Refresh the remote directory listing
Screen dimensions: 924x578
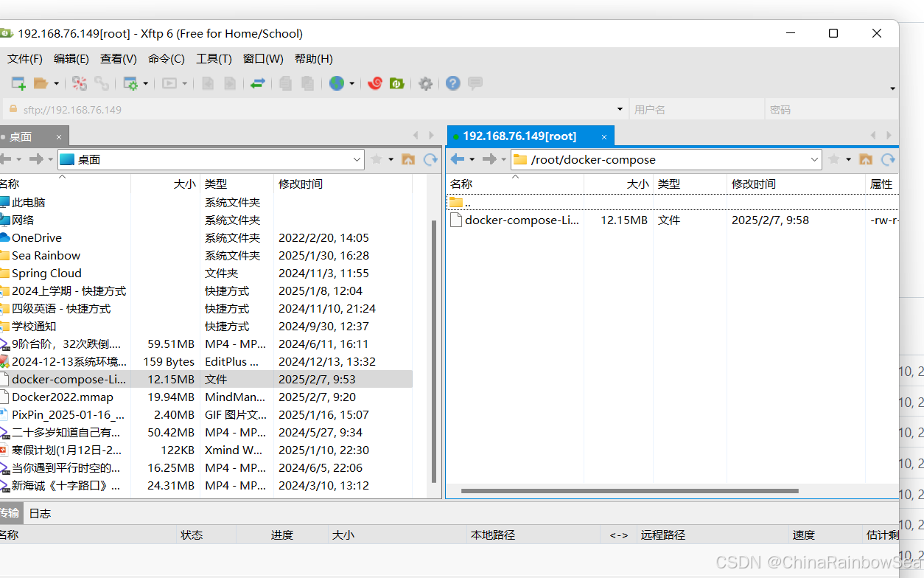(x=887, y=159)
